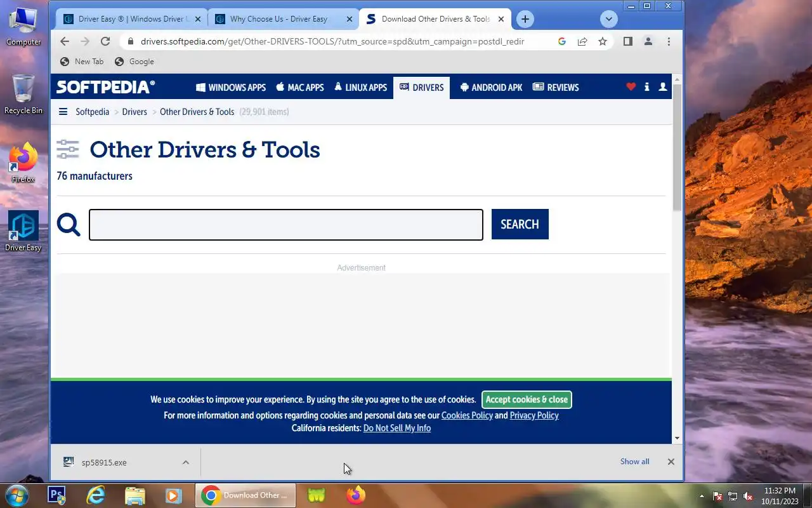
Task: Click the volume icon in system tray
Action: click(748, 496)
